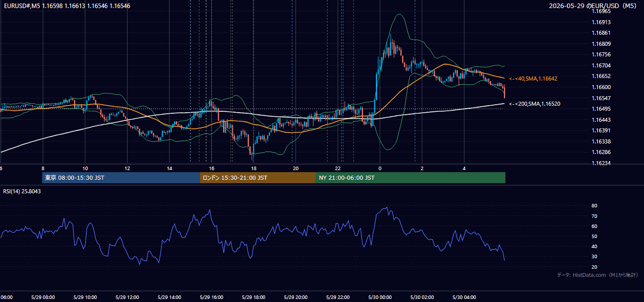Click the 5/29 18:00 date axis label

(x=253, y=297)
